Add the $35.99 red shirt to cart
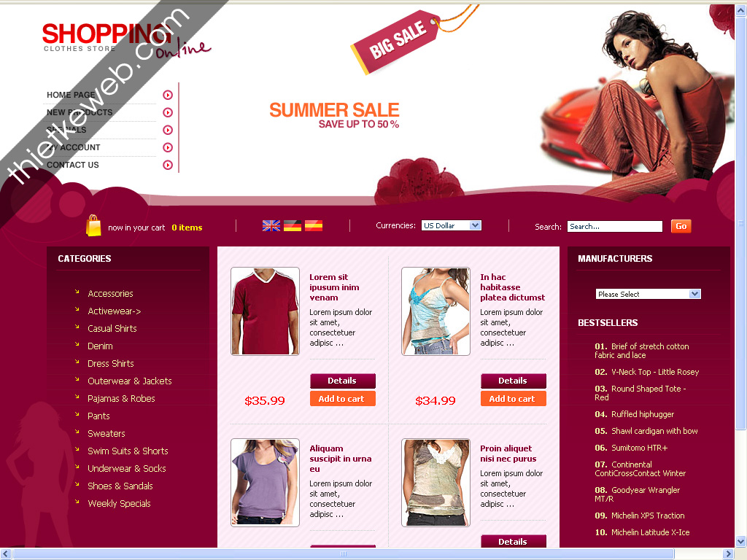Screen dimensions: 747x560 coord(343,399)
